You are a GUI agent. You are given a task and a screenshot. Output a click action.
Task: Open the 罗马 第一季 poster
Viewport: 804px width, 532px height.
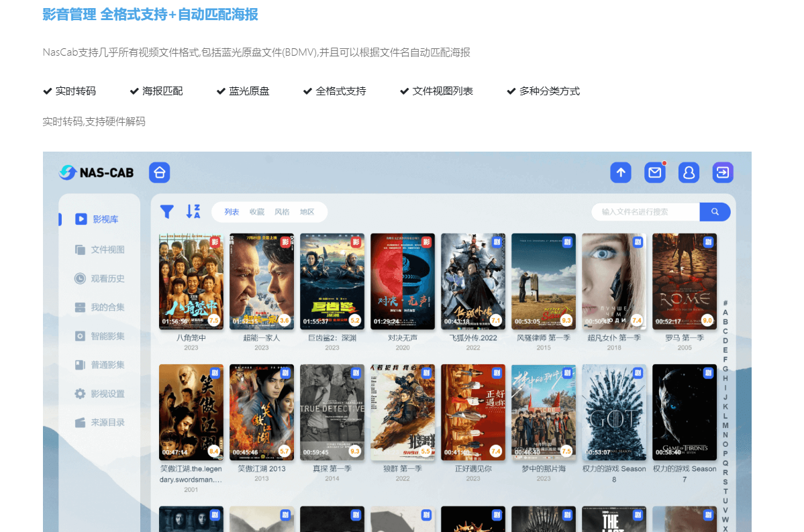(685, 281)
